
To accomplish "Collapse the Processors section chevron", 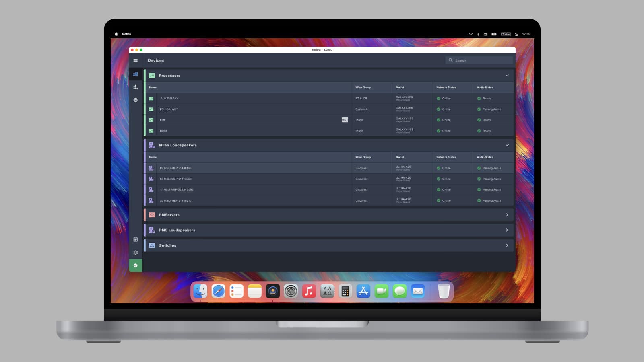I will (x=507, y=75).
